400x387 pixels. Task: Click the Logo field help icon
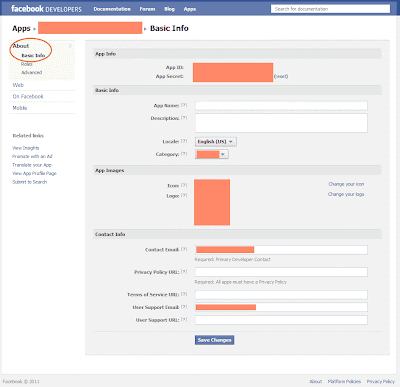coord(184,195)
